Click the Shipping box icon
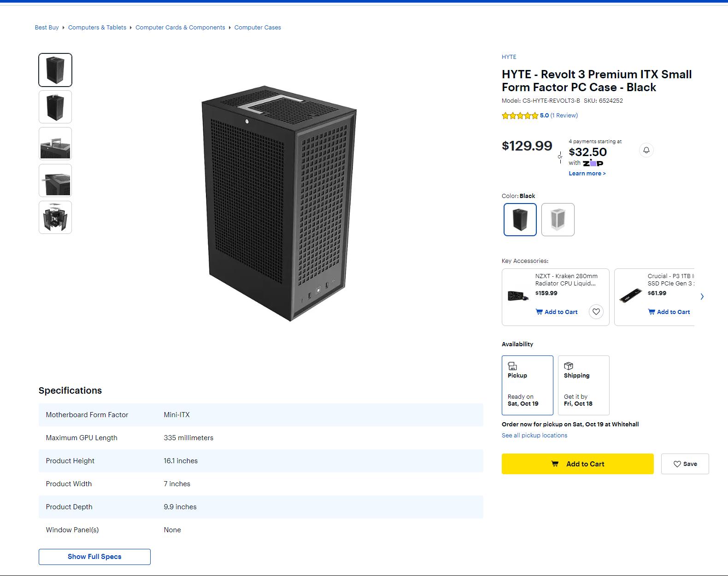 569,366
